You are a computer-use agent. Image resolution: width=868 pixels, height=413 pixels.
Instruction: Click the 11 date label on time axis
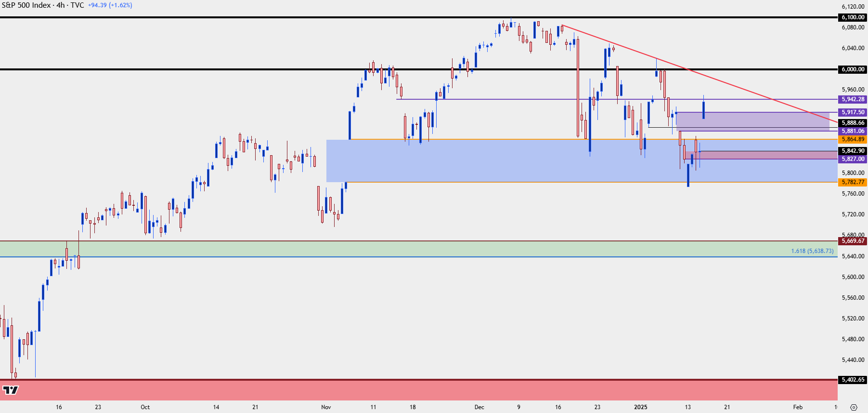click(373, 407)
